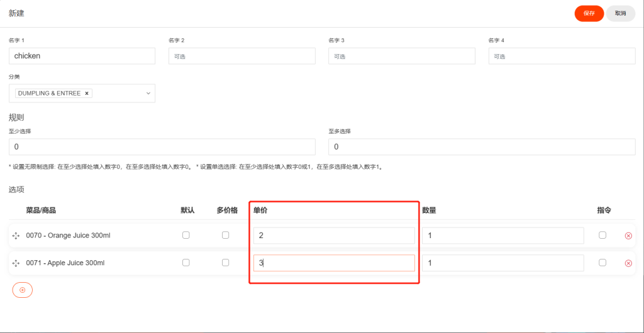The height and width of the screenshot is (333, 644).
Task: Enable 默认 checkbox for Apple Juice 300ml
Action: click(x=186, y=263)
